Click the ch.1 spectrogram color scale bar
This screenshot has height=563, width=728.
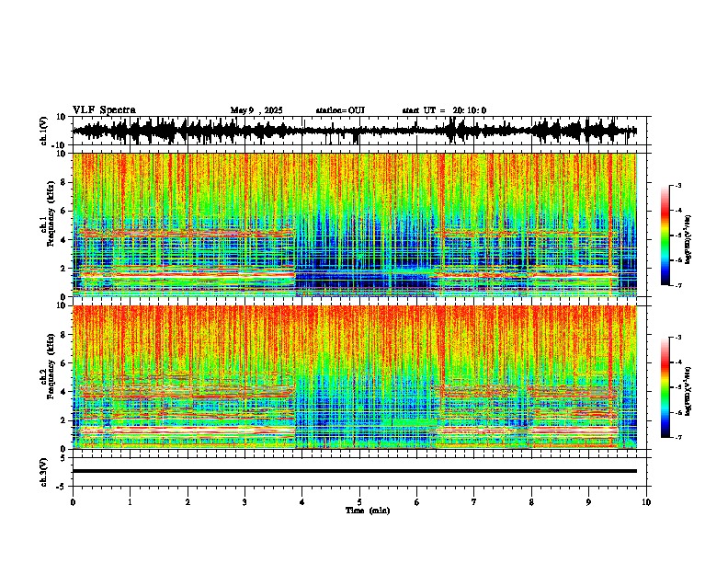pos(665,236)
